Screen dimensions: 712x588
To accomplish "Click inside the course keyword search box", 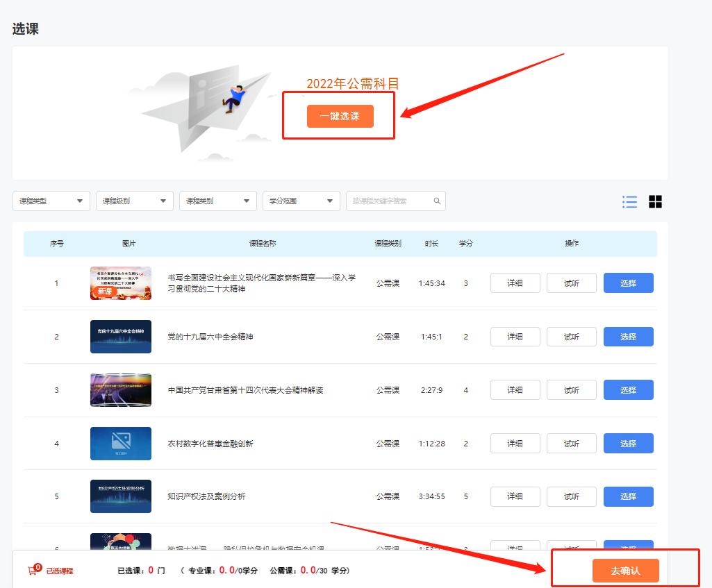I will tap(386, 201).
